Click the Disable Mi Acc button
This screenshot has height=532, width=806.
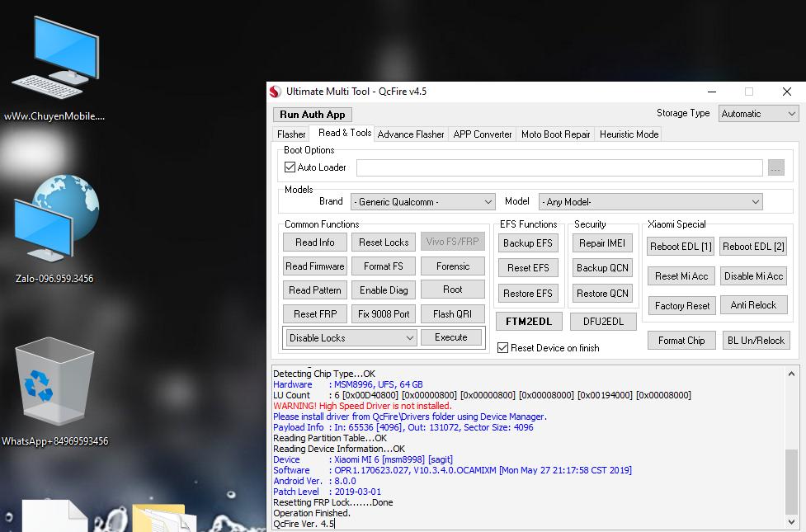[x=753, y=276]
